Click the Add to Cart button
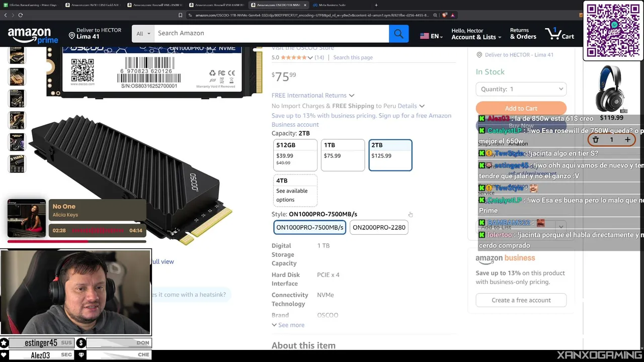The width and height of the screenshot is (644, 362). (521, 108)
